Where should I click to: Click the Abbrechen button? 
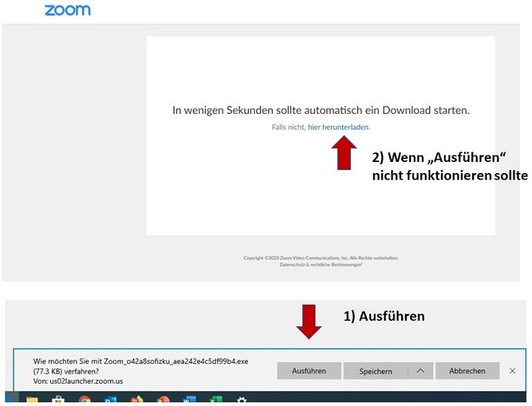click(467, 371)
